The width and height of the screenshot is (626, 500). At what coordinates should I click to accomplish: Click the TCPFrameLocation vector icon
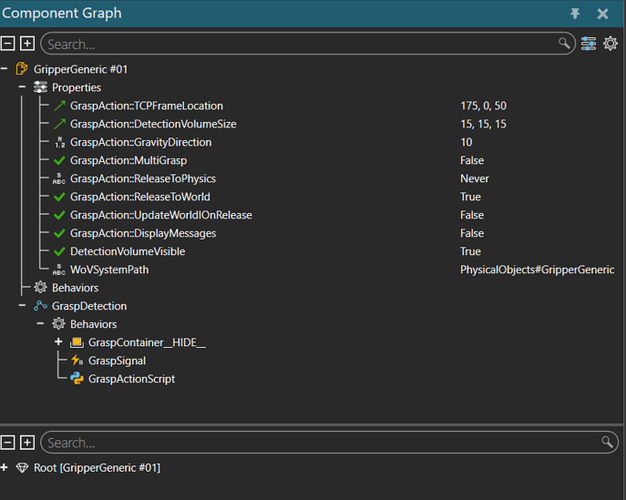59,106
